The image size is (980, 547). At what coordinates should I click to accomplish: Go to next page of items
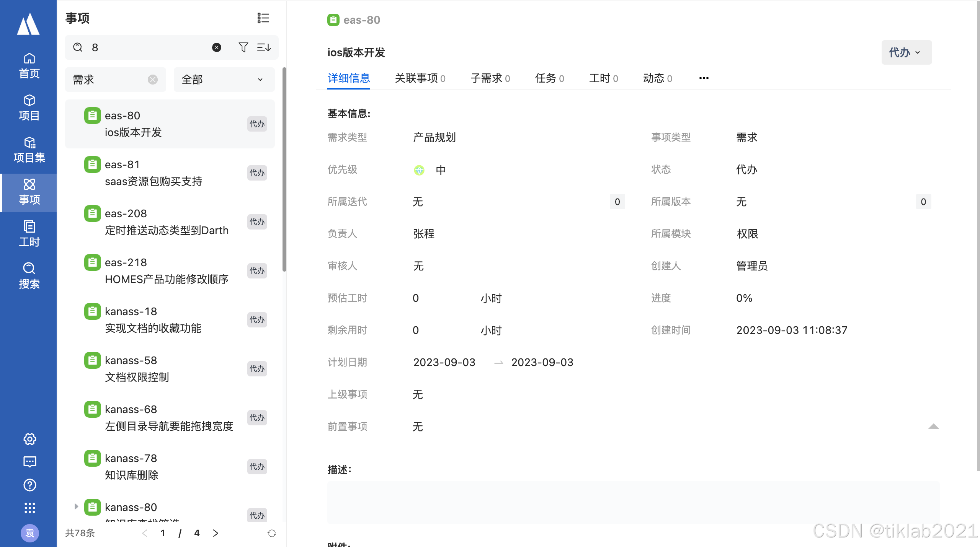coord(216,533)
